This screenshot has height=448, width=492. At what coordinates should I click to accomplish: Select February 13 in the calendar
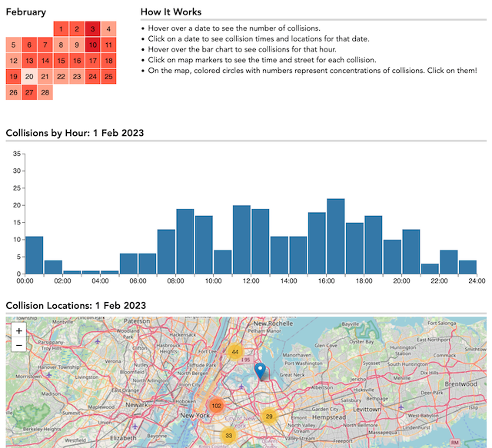tap(29, 61)
